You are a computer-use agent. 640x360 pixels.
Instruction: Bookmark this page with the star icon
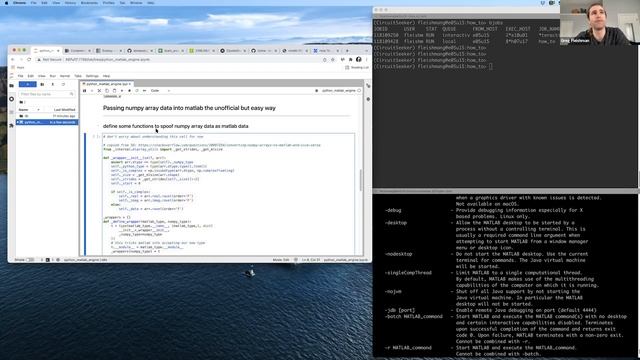point(333,60)
